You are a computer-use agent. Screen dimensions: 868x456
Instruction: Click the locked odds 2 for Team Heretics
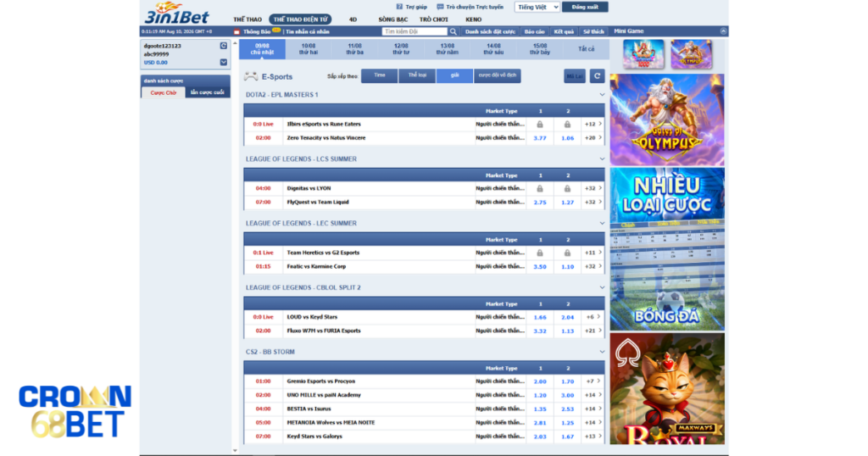567,253
